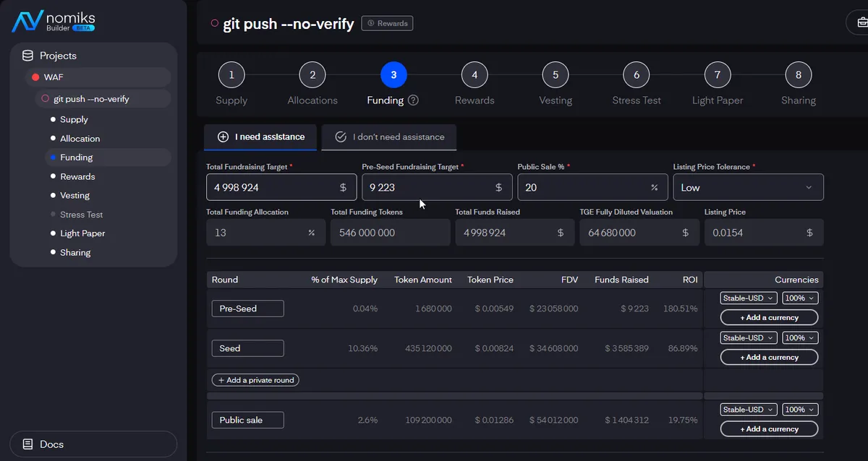Viewport: 868px width, 461px height.
Task: Select the I need assistance option
Action: [260, 137]
